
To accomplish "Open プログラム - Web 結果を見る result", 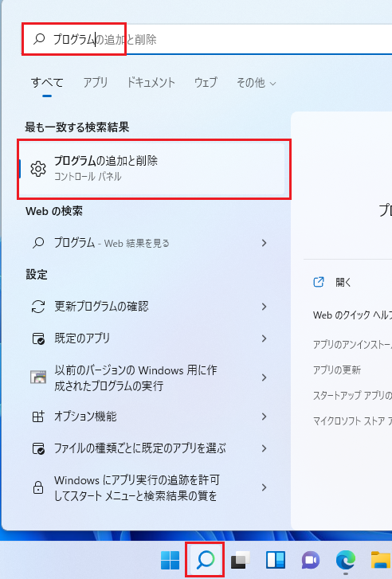I will tap(149, 243).
